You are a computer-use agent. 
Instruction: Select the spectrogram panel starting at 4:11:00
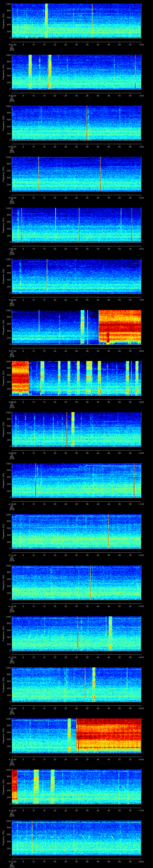click(x=77, y=531)
